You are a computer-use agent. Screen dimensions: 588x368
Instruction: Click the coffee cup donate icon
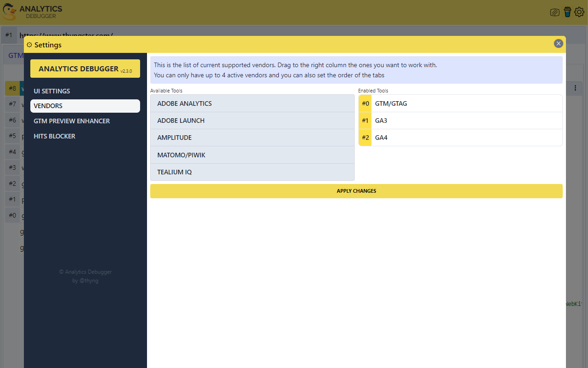click(567, 12)
